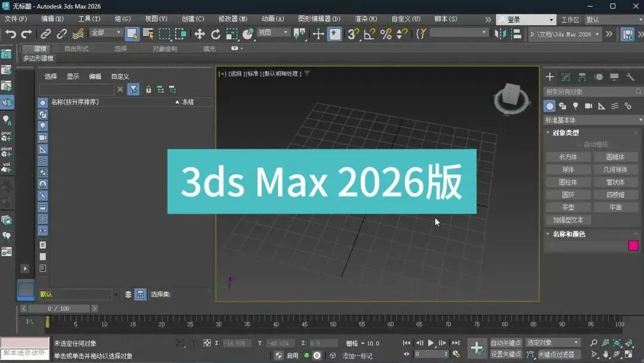
Task: Toggle 自动关键点 auto key mode
Action: point(506,343)
